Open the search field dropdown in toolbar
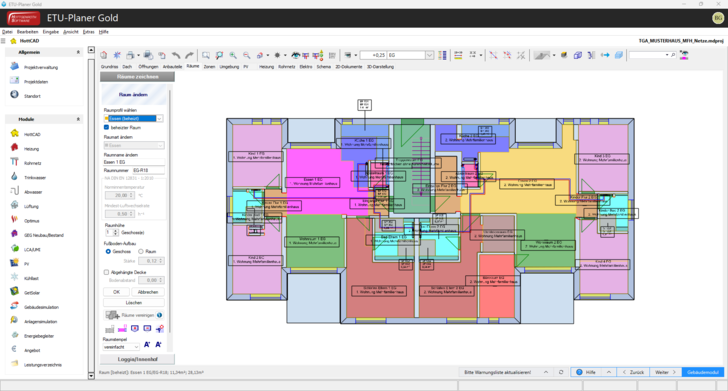The image size is (728, 391). coord(667,55)
